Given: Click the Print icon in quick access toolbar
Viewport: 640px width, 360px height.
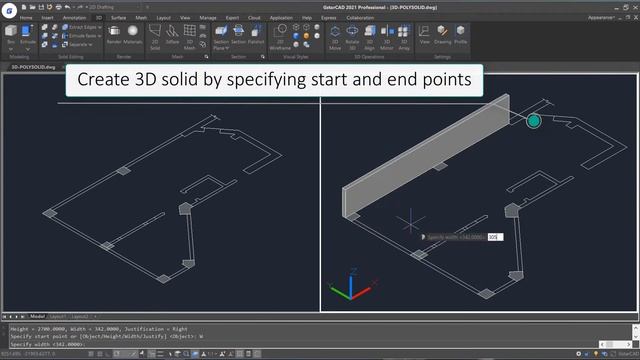Looking at the screenshot, I should click(58, 7).
